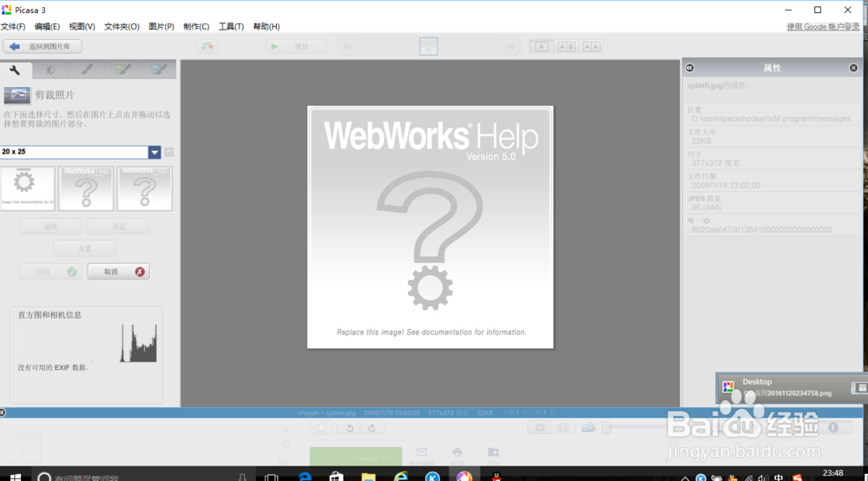Open Windows Start menu
This screenshot has width=868, height=481.
pyautogui.click(x=16, y=477)
